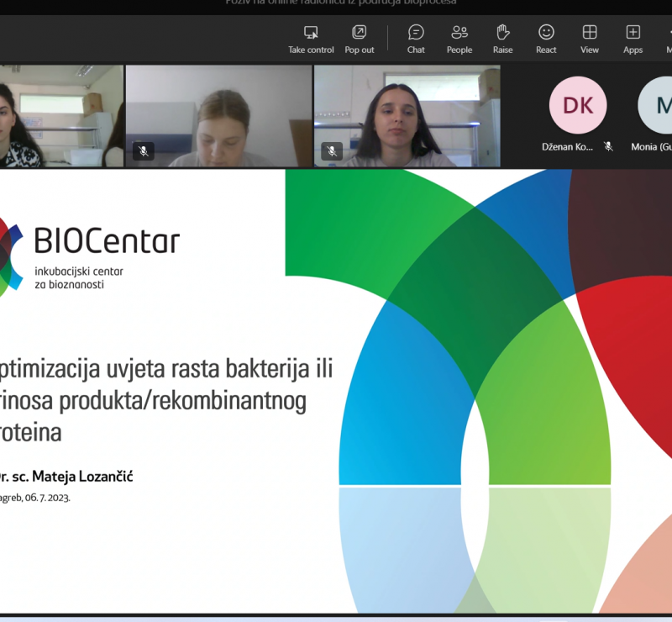Select the right participant video tile
672x622 pixels.
pos(407,116)
